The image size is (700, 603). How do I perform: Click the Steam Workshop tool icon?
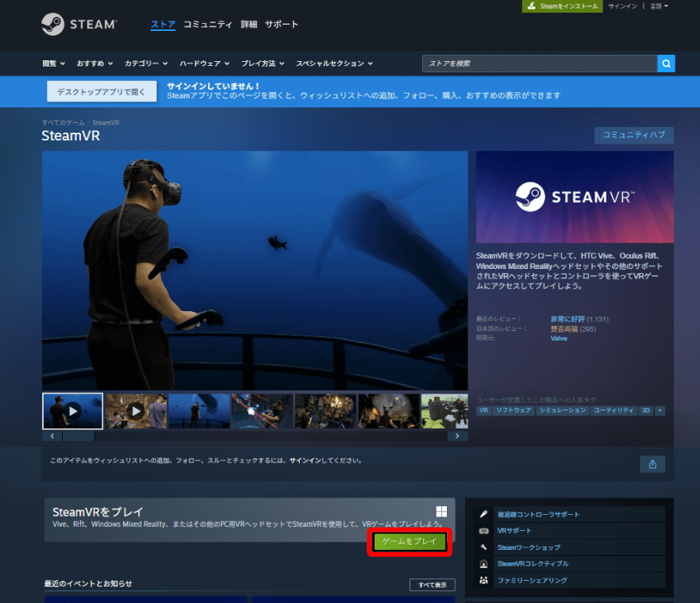coord(483,547)
